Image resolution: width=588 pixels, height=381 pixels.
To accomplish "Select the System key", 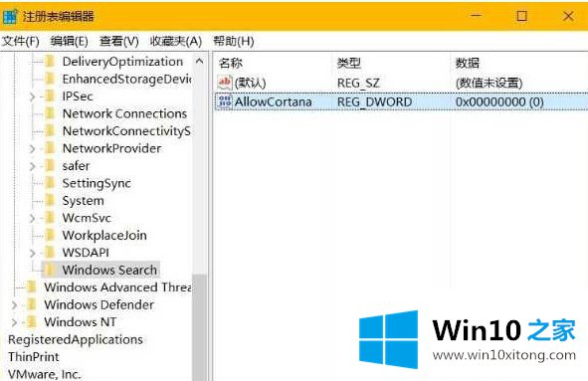I will pos(83,201).
